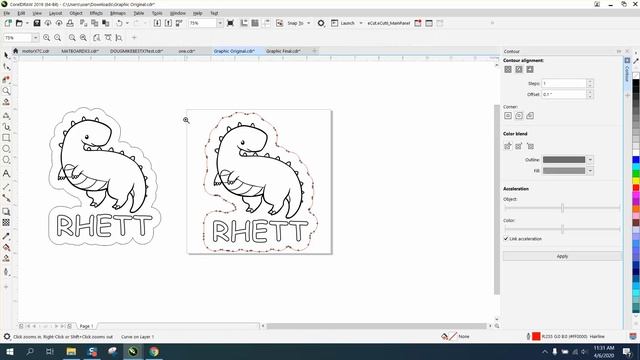Select linear contour color blend

tap(508, 146)
